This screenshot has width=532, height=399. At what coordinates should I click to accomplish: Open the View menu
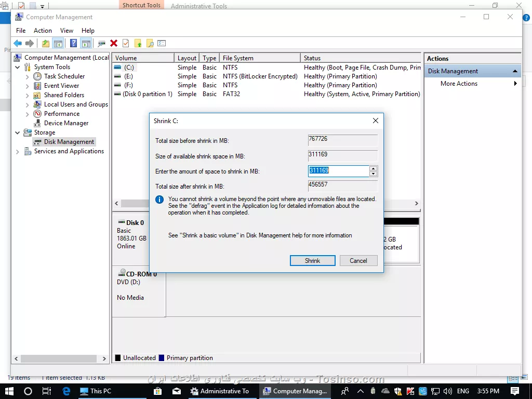[x=67, y=31]
